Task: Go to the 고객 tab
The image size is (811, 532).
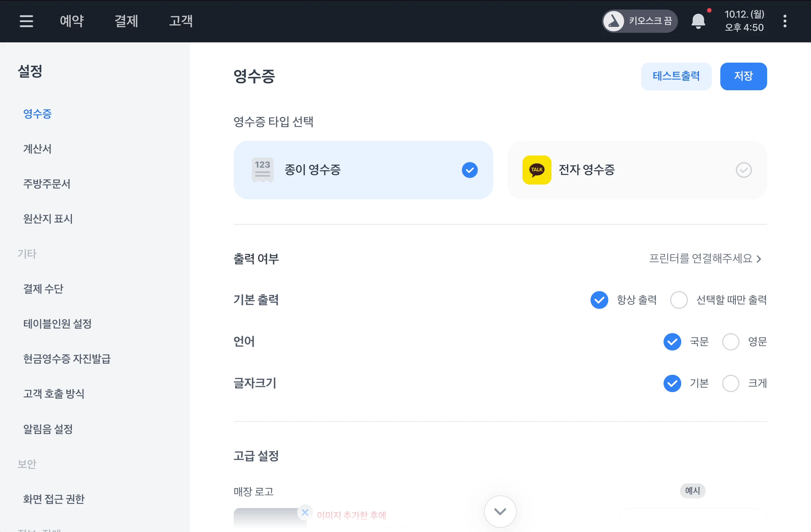Action: pyautogui.click(x=181, y=21)
